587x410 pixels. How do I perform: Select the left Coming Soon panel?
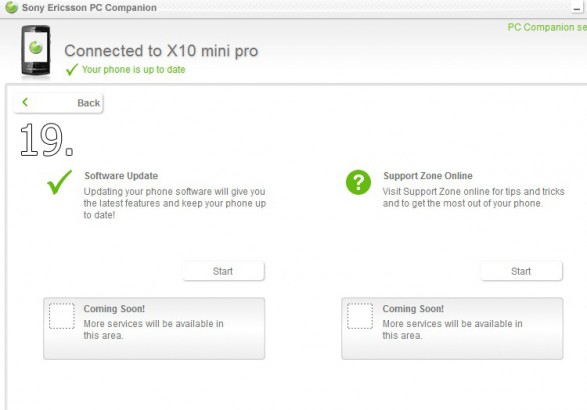coord(154,328)
